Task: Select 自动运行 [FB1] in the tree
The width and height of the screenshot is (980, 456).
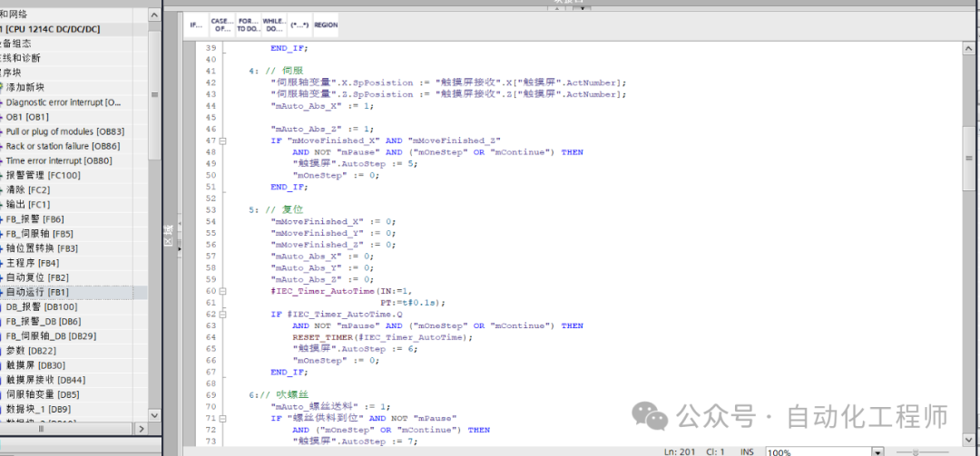Action: [37, 292]
